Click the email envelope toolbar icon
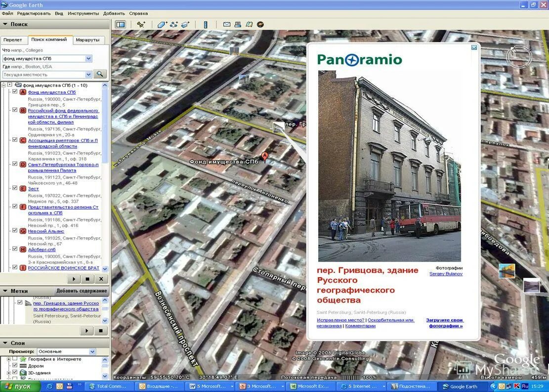 click(227, 25)
